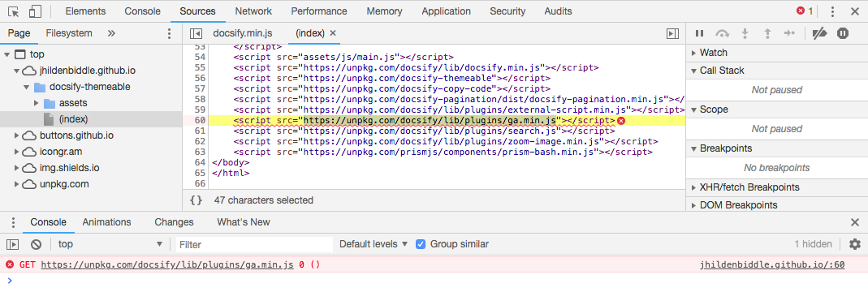Click the deactivate breakpoints icon
The image size is (868, 292).
tap(820, 34)
